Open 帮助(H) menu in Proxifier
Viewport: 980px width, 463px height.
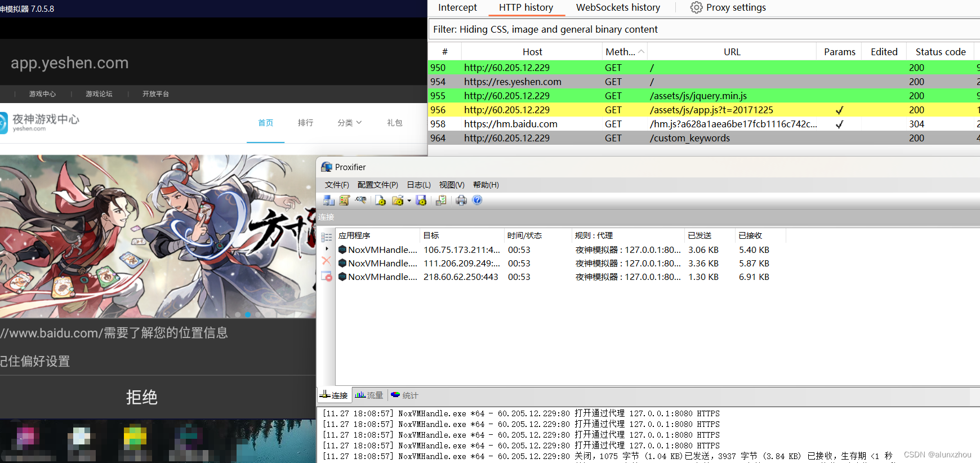[486, 185]
